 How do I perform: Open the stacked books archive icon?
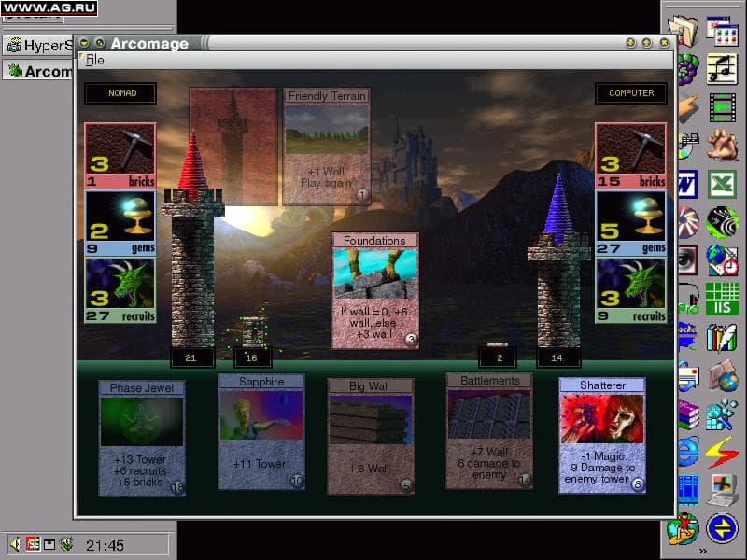point(688,414)
